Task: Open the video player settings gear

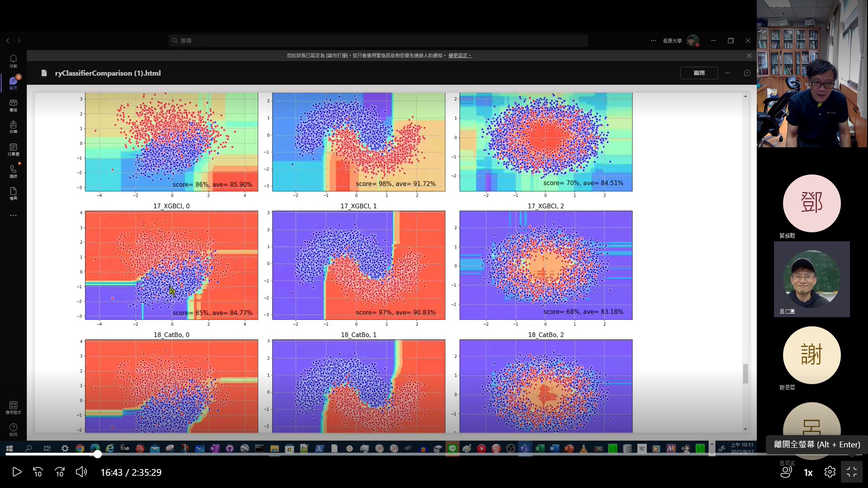Action: 830,472
